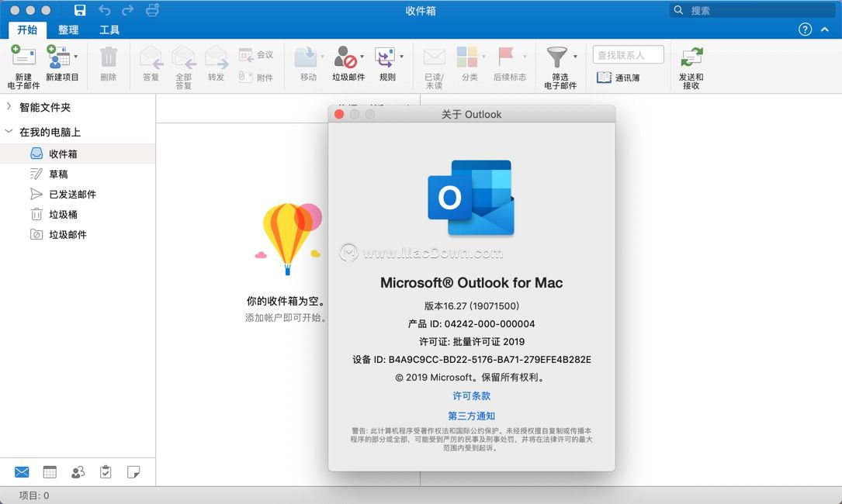Click the 筛选电子邮件 filter funnel icon
Image resolution: width=842 pixels, height=504 pixels.
point(557,57)
